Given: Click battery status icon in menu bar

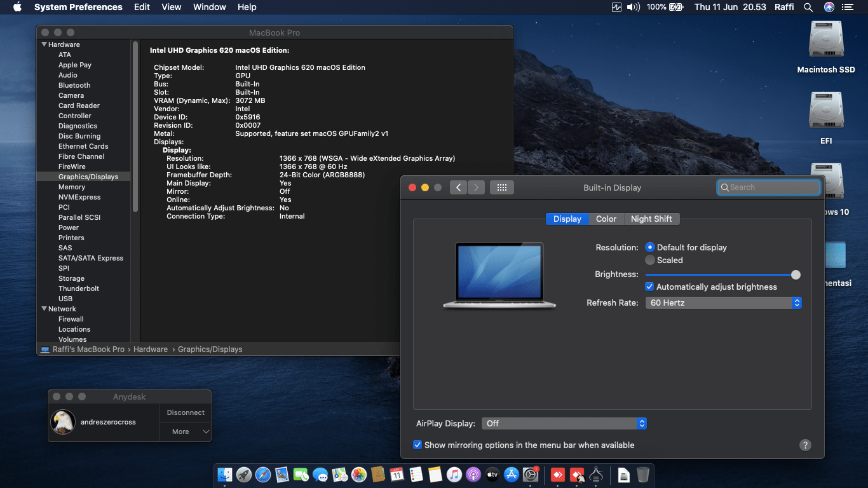Looking at the screenshot, I should tap(676, 7).
